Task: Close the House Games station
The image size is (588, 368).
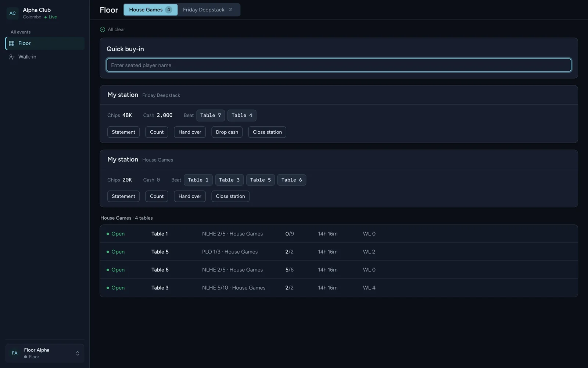Action: click(230, 197)
